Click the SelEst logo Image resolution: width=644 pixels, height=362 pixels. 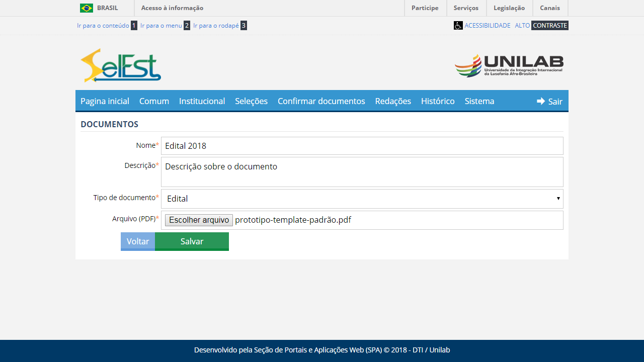tap(119, 65)
